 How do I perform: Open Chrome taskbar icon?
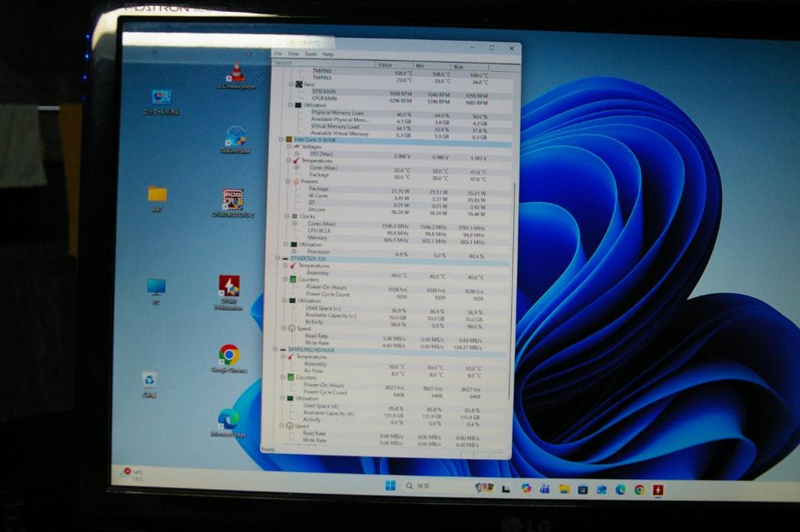pos(639,490)
